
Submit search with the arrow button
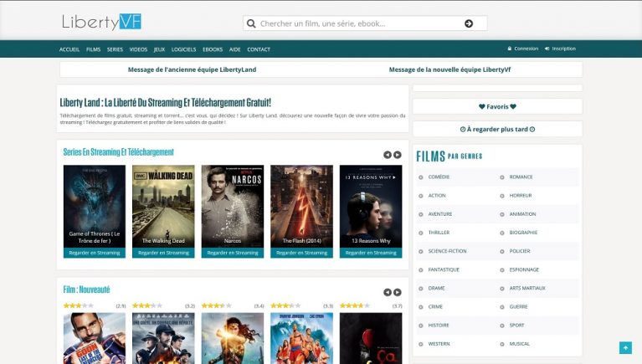[x=469, y=23]
